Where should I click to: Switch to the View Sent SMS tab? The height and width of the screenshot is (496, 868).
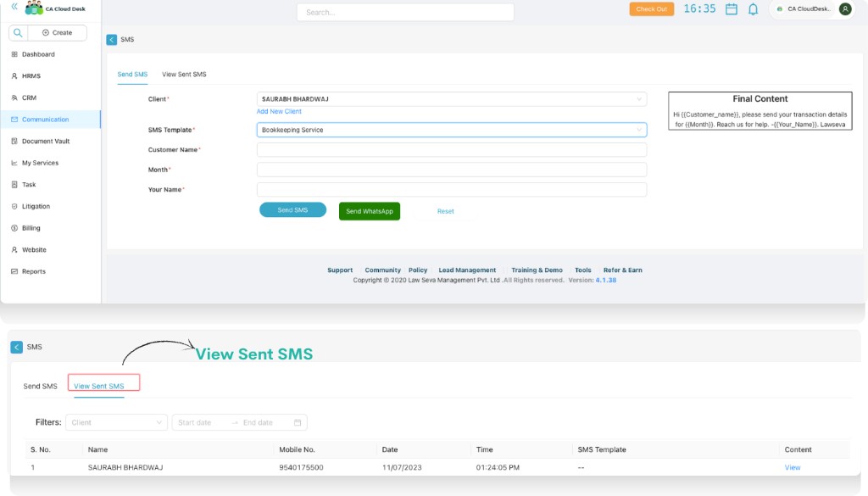click(103, 384)
